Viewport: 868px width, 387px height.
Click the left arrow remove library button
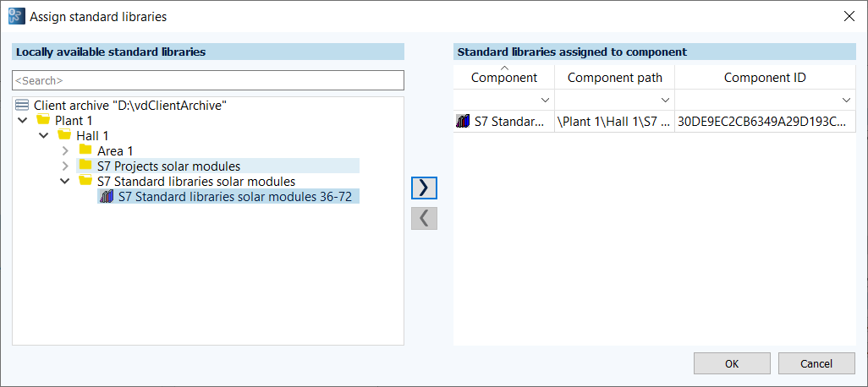click(424, 218)
